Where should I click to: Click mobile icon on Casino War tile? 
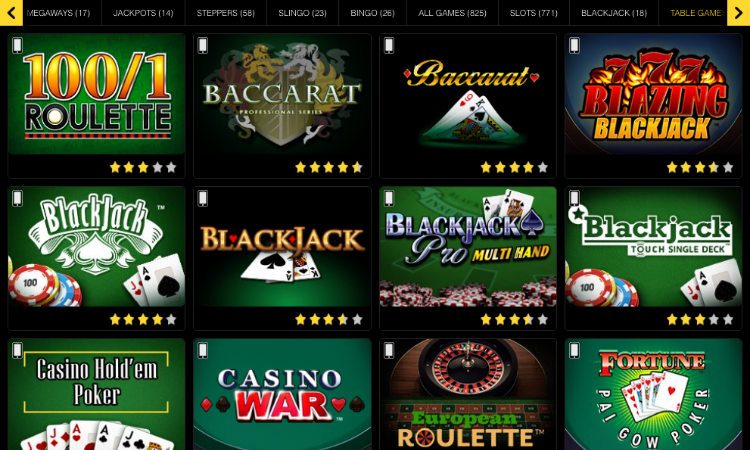tap(203, 351)
